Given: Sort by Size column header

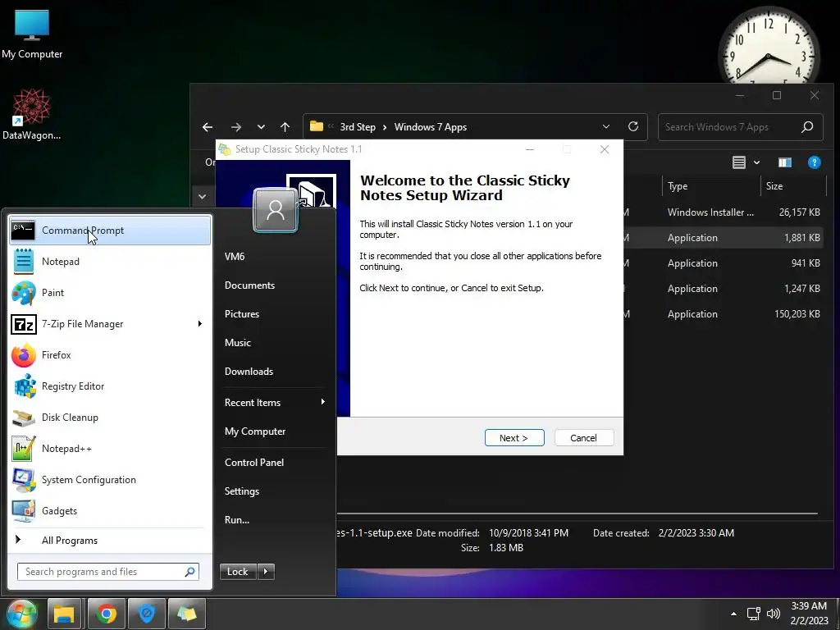Looking at the screenshot, I should click(x=774, y=186).
